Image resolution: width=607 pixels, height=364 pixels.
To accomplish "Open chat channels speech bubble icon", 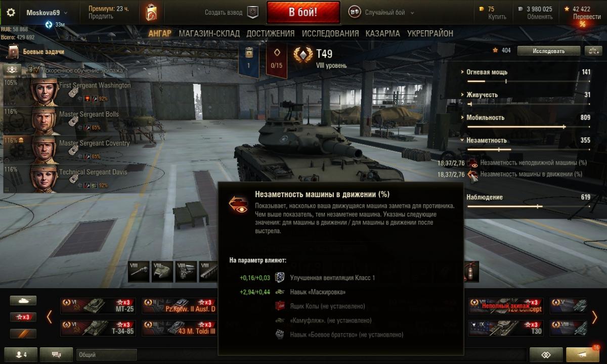I will [x=56, y=354].
